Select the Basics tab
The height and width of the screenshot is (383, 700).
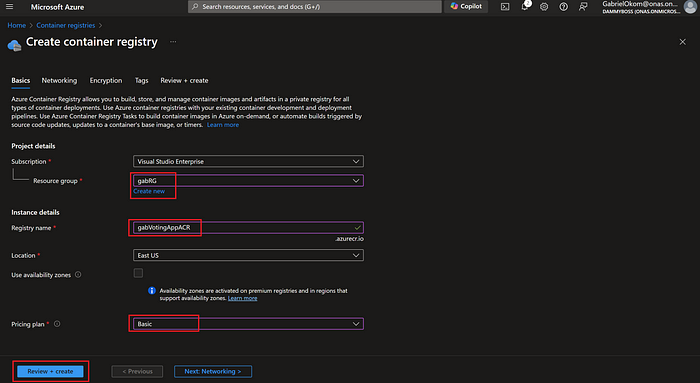click(21, 80)
